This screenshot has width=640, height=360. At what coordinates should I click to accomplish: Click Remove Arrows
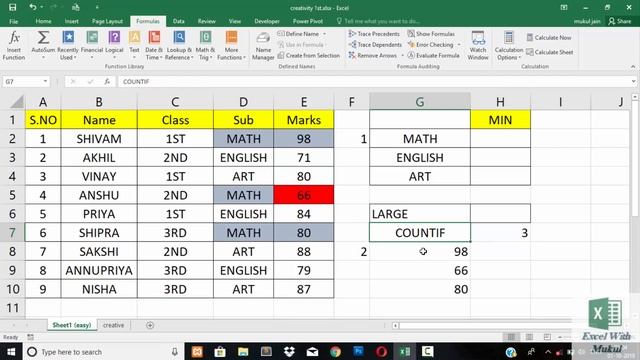point(373,55)
